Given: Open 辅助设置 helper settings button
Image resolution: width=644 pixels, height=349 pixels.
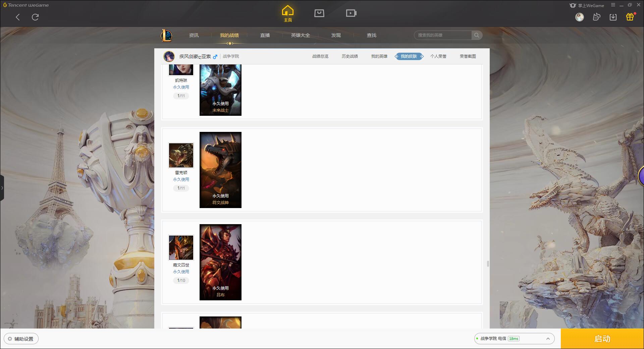Looking at the screenshot, I should point(21,339).
